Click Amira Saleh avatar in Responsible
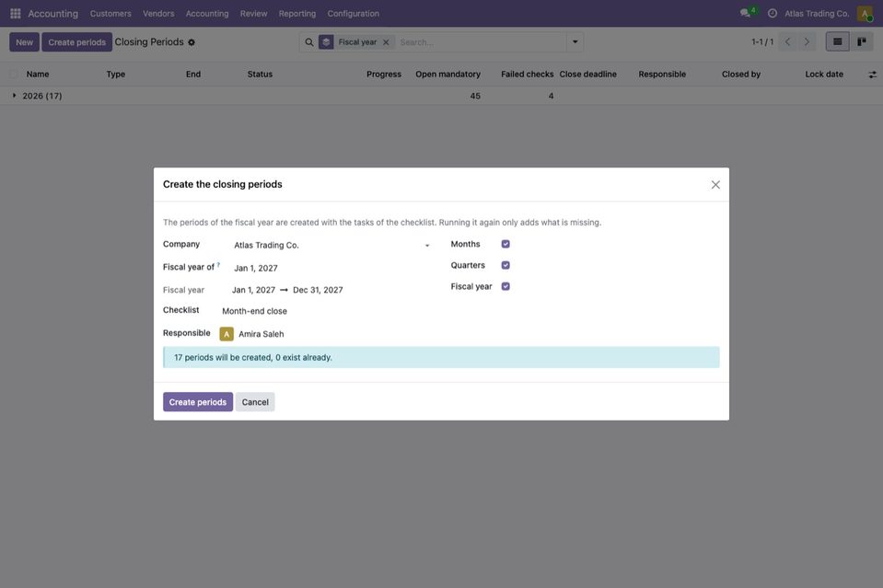The width and height of the screenshot is (883, 588). [227, 334]
